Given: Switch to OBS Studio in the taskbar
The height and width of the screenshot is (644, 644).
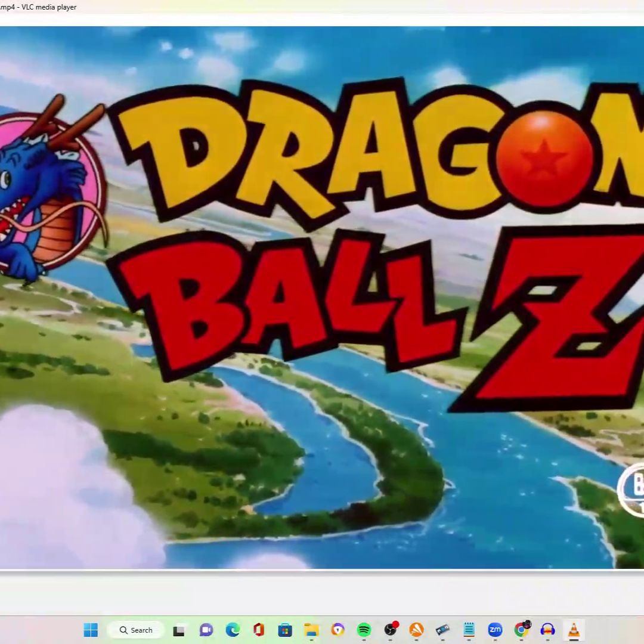Looking at the screenshot, I should (x=391, y=629).
